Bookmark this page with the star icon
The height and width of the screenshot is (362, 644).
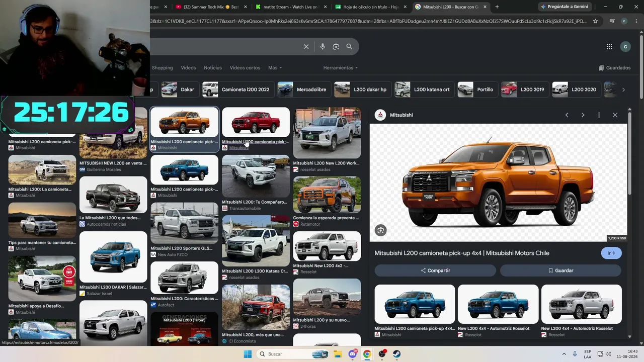595,21
